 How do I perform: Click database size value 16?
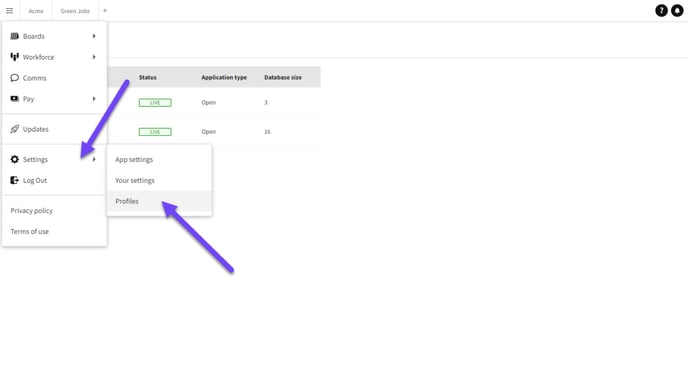tap(267, 132)
